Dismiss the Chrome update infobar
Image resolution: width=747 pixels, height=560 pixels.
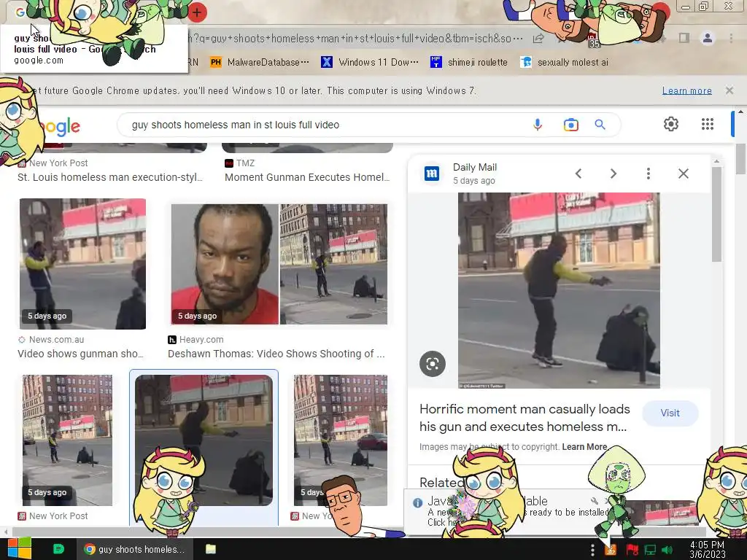click(x=729, y=90)
